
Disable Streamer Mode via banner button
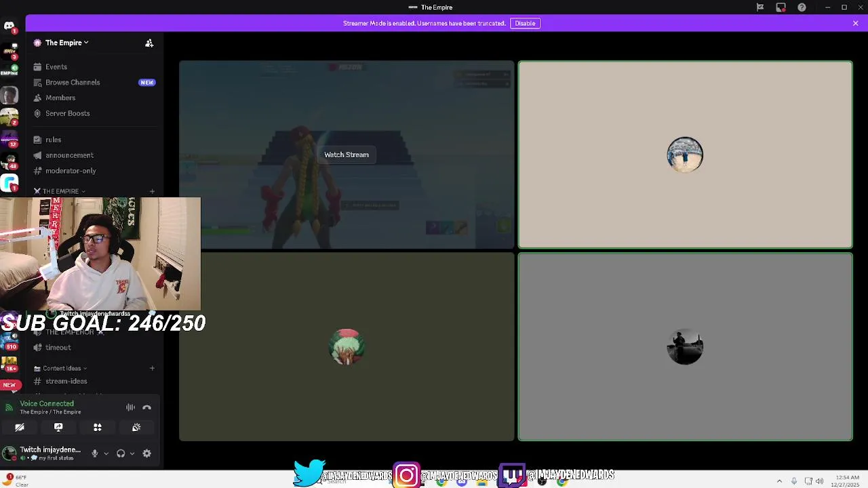(x=525, y=23)
